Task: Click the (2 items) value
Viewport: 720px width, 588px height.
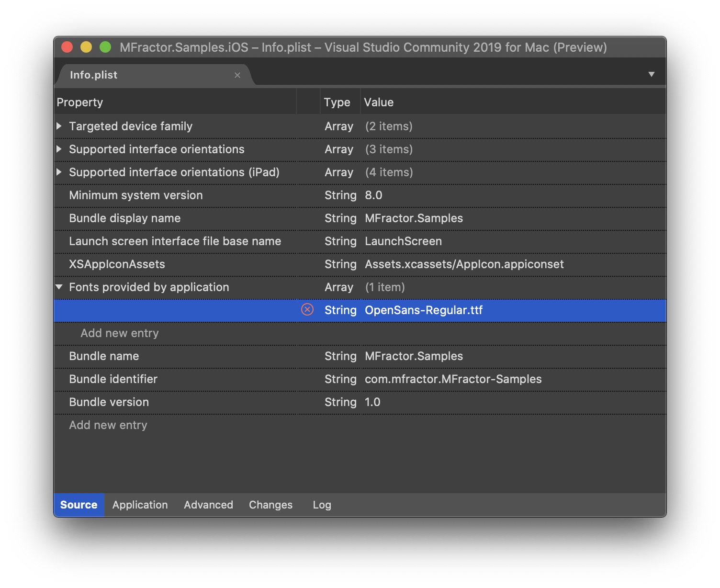Action: coord(389,126)
